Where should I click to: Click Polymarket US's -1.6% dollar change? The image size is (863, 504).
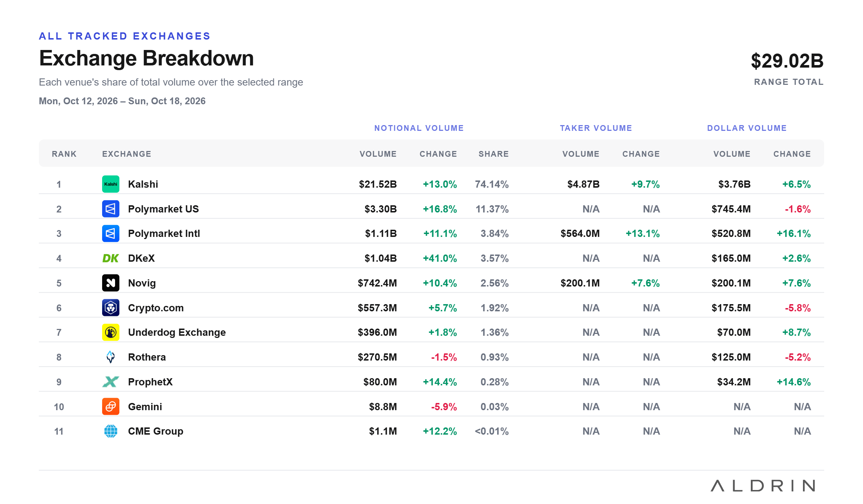[x=798, y=209]
